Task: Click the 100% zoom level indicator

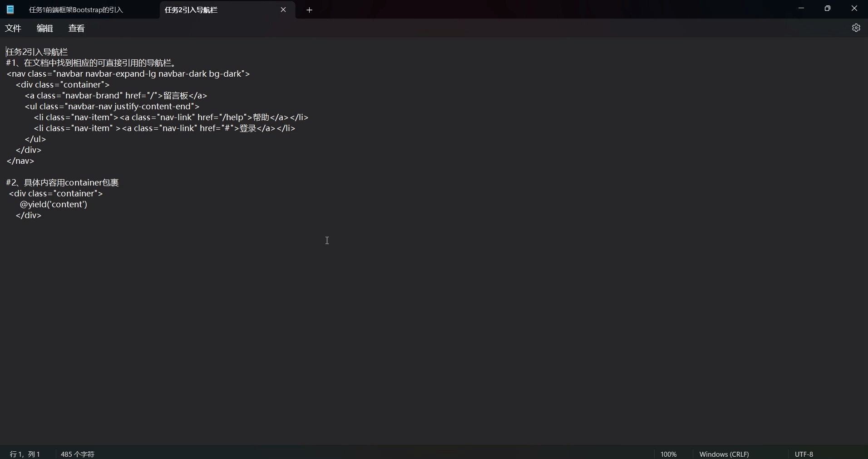Action: [x=669, y=454]
